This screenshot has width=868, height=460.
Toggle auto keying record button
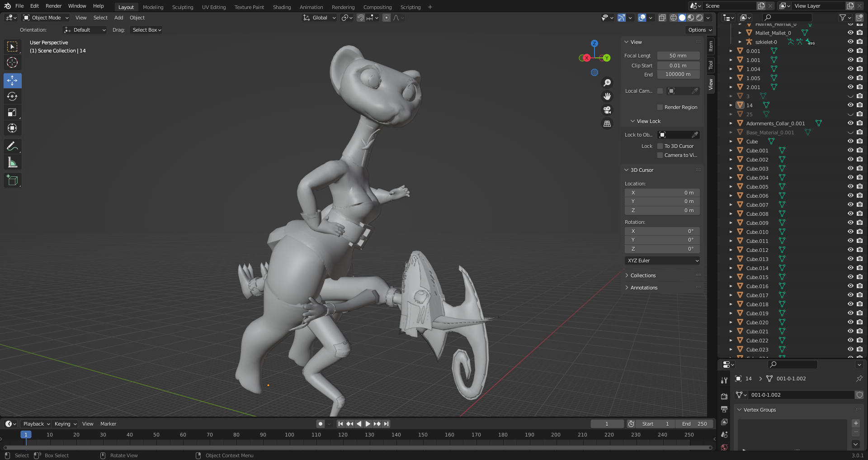(321, 424)
